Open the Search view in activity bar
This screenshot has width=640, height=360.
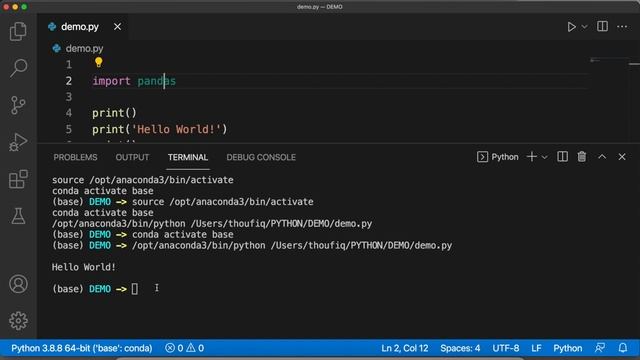click(18, 68)
